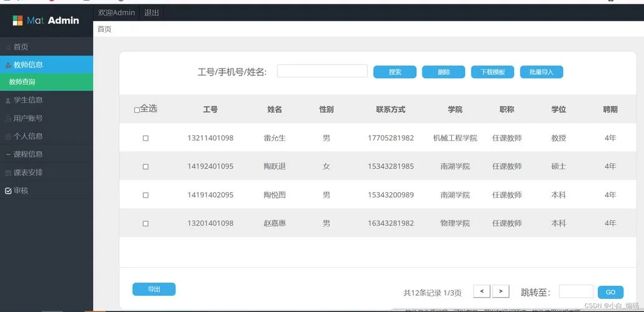Click employee number 14192401095
Viewport: 644px width, 312px height.
(x=210, y=167)
